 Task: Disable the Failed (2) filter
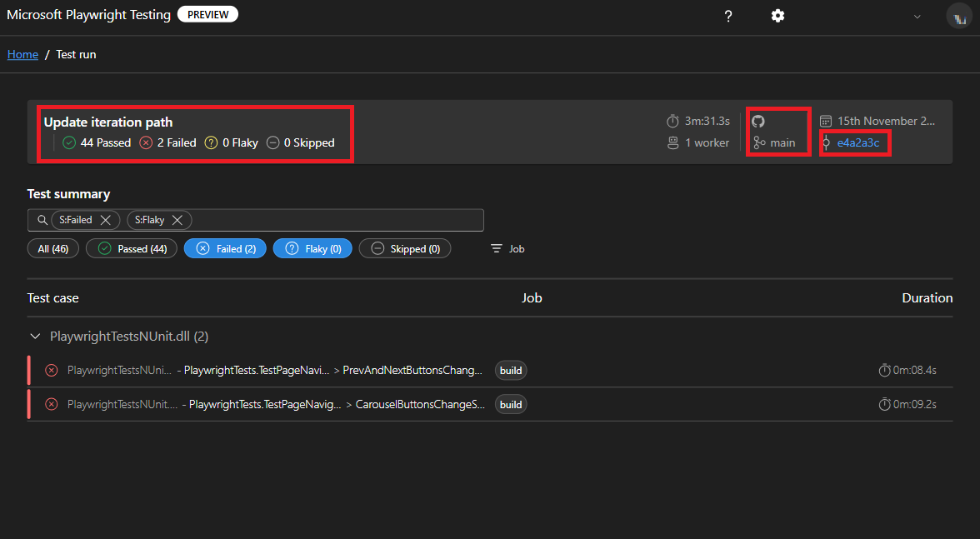click(x=225, y=248)
